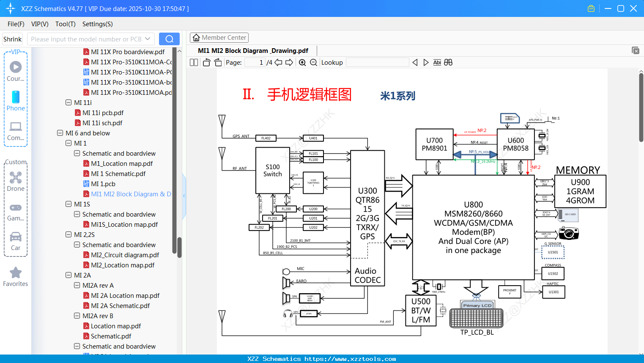Image resolution: width=644 pixels, height=363 pixels.
Task: Switch to the MI1 MI2 Block Diagram tab
Action: pyautogui.click(x=253, y=50)
